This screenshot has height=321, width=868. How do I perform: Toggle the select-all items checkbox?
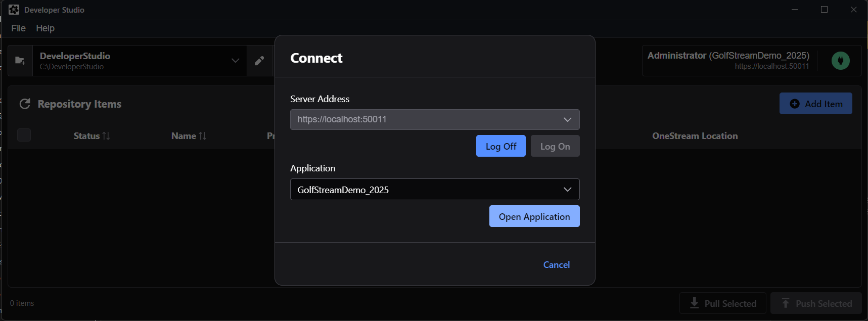coord(24,135)
